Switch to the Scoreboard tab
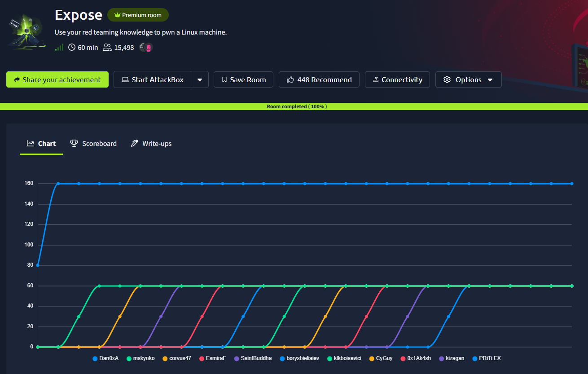588x374 pixels. (93, 144)
